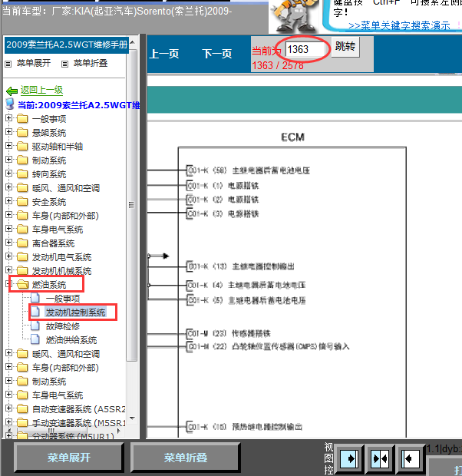Expand the 悬架系统 folder node
The image size is (462, 476).
[8, 132]
